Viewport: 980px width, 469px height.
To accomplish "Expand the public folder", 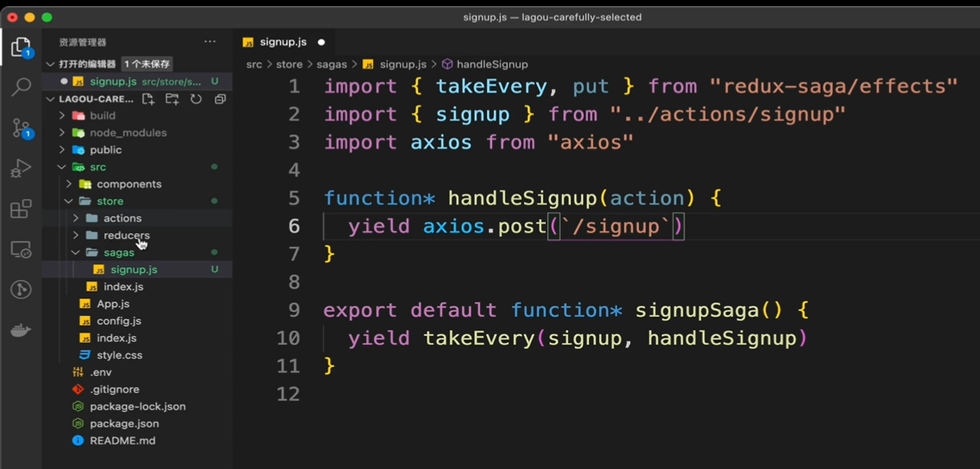I will [x=63, y=150].
